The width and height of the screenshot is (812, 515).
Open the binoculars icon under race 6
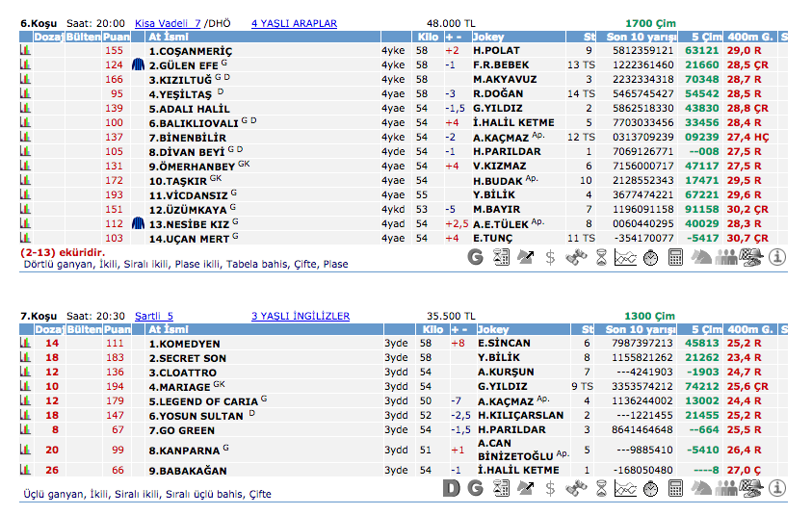(x=576, y=256)
